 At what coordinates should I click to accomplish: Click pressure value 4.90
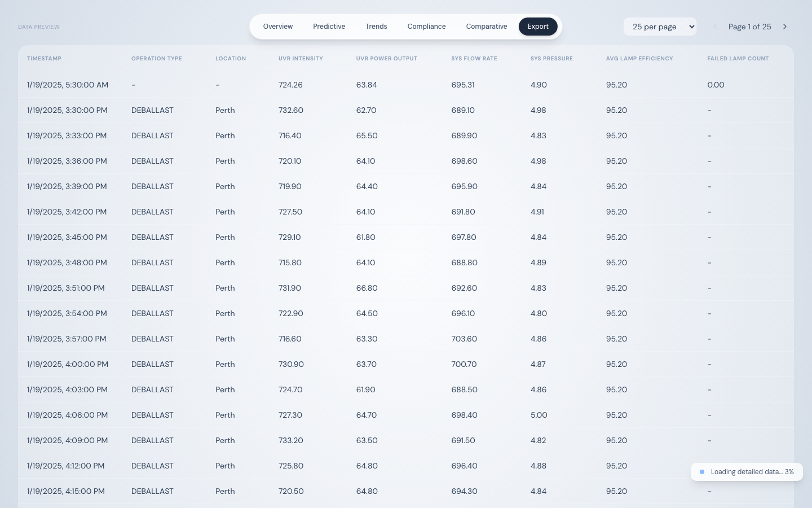pos(539,85)
